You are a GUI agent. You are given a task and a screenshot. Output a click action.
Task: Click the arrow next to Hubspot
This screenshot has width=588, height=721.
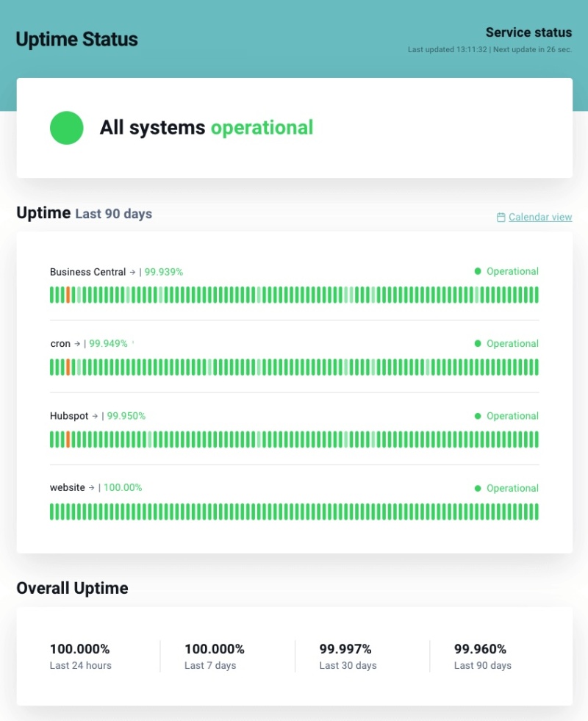point(95,416)
